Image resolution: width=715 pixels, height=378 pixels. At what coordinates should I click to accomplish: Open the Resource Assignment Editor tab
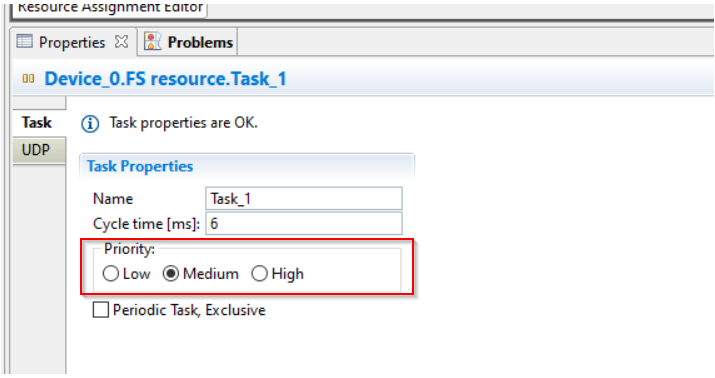pos(110,8)
